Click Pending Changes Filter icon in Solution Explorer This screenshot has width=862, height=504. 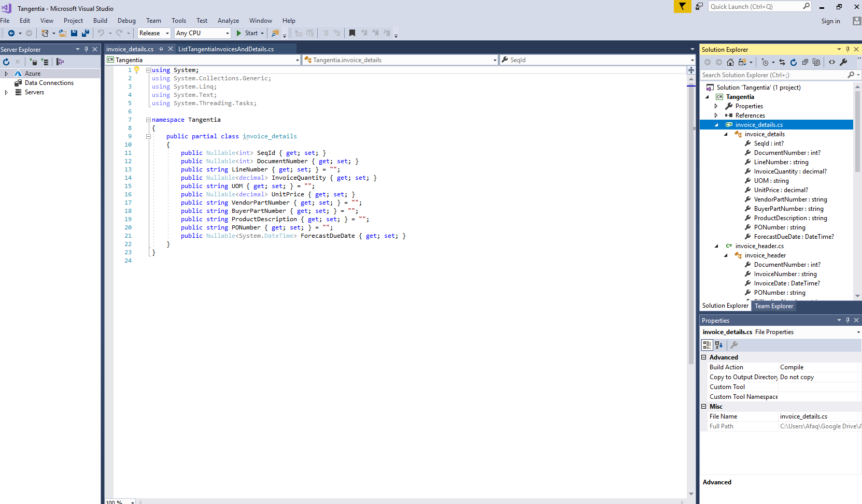(x=765, y=62)
